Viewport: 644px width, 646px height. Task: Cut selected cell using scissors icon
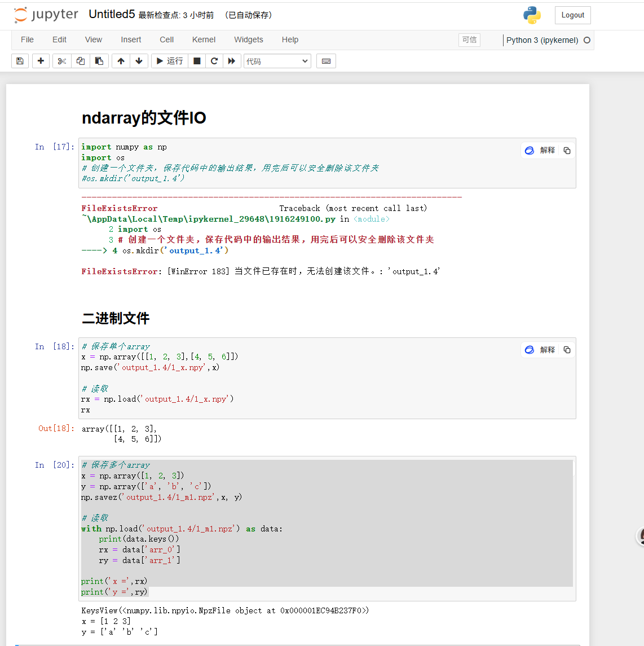click(61, 61)
